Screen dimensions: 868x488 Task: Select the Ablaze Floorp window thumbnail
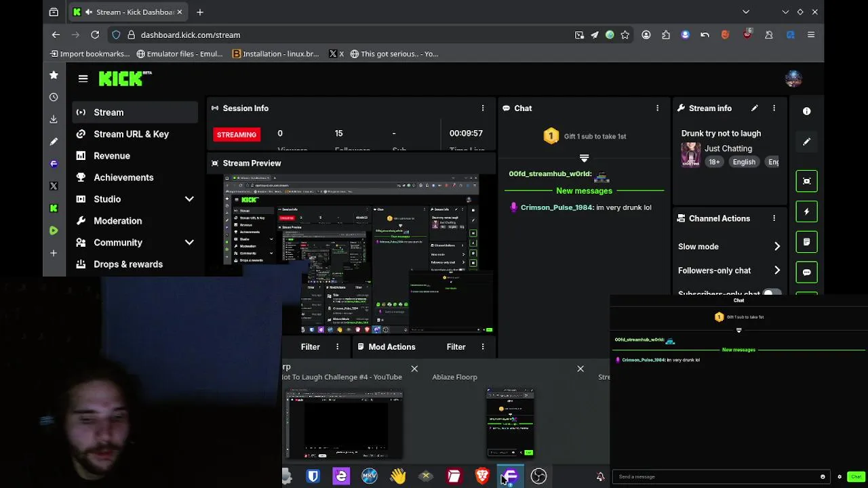(510, 422)
